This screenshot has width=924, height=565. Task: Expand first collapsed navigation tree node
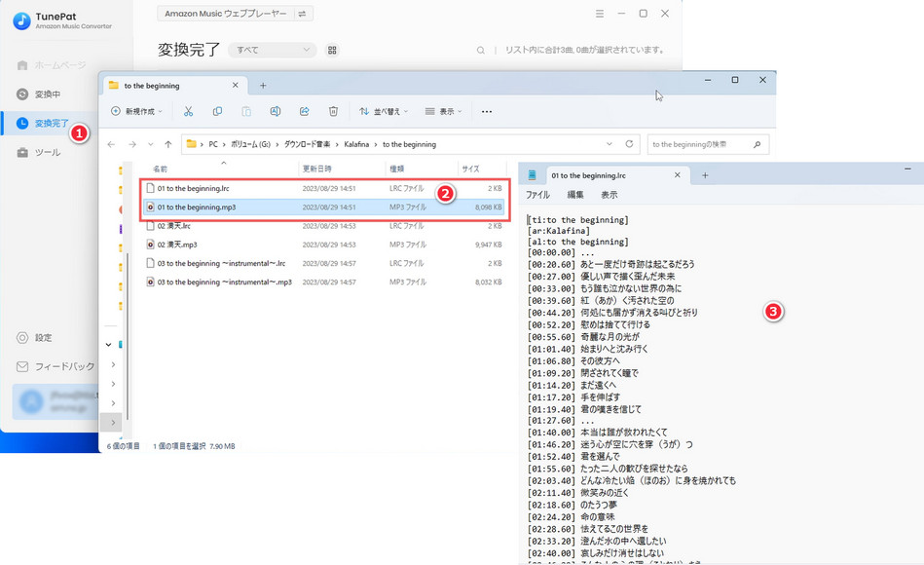(x=113, y=364)
